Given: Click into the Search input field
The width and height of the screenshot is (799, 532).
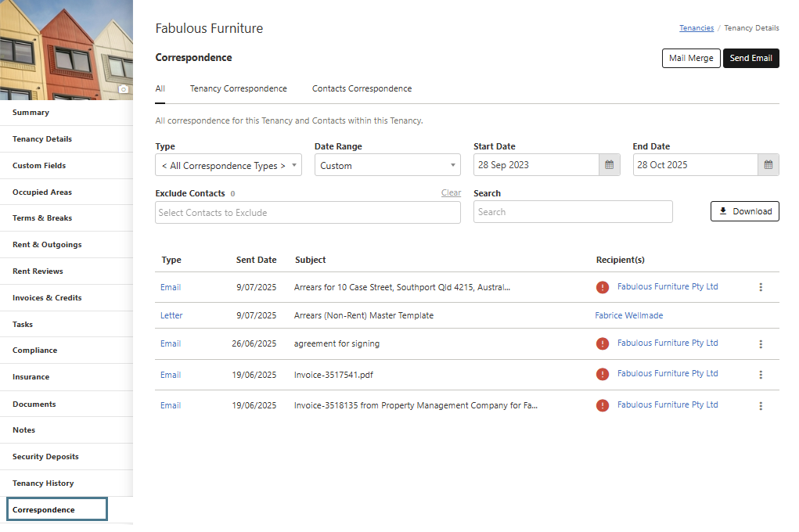Looking at the screenshot, I should (x=572, y=212).
